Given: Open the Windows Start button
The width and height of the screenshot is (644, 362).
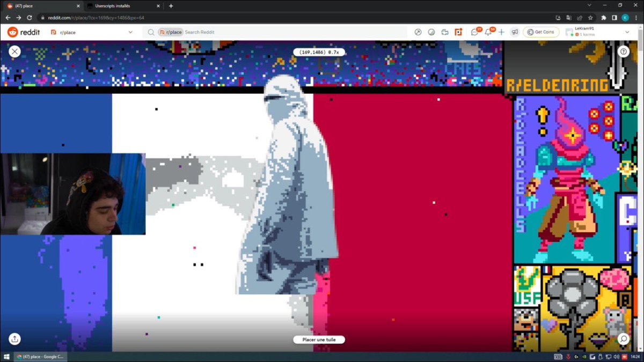Looking at the screenshot, I should (6, 357).
